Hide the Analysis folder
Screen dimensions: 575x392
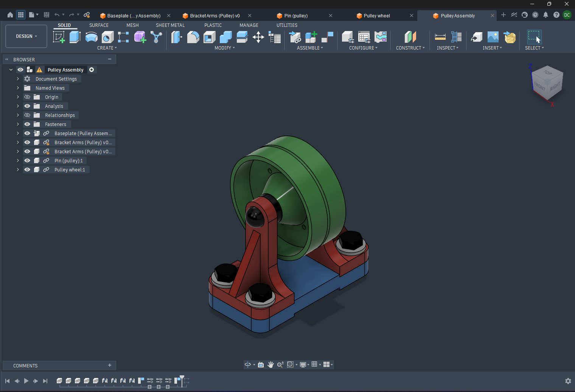click(x=27, y=106)
